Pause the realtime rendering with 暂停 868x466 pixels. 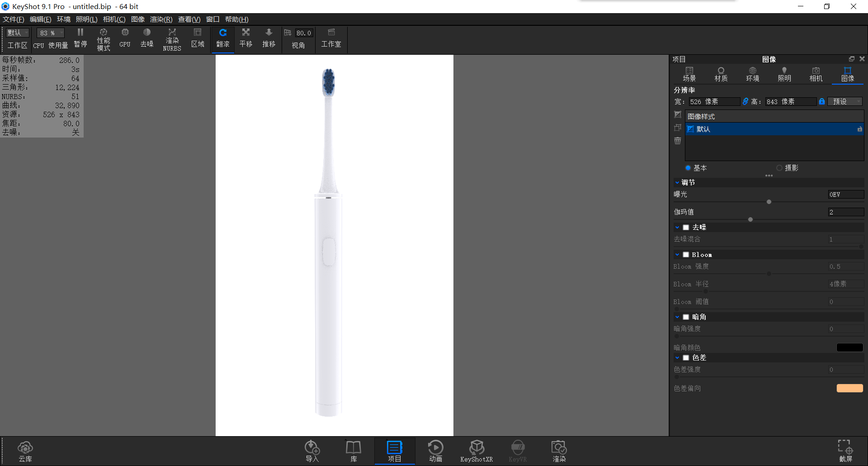point(80,38)
